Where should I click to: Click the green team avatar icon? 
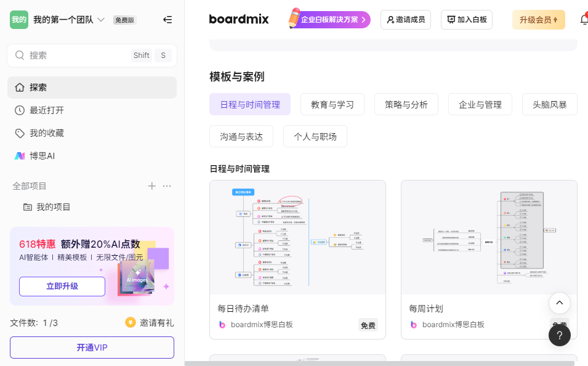[x=18, y=20]
